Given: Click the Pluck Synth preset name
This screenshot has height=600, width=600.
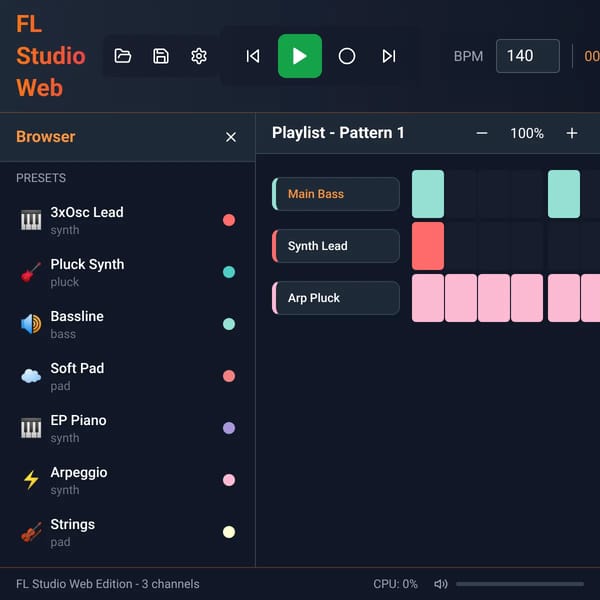Looking at the screenshot, I should [x=87, y=264].
